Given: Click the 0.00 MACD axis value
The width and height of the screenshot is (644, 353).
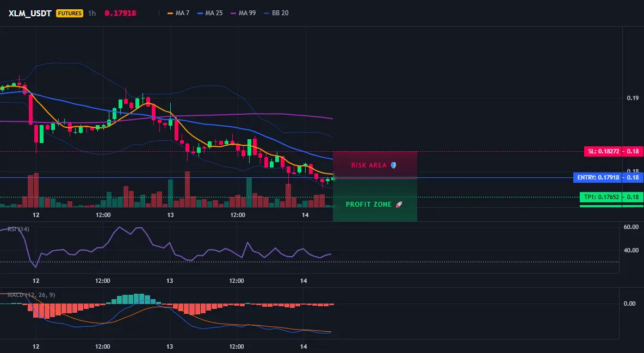Looking at the screenshot, I should pos(630,304).
